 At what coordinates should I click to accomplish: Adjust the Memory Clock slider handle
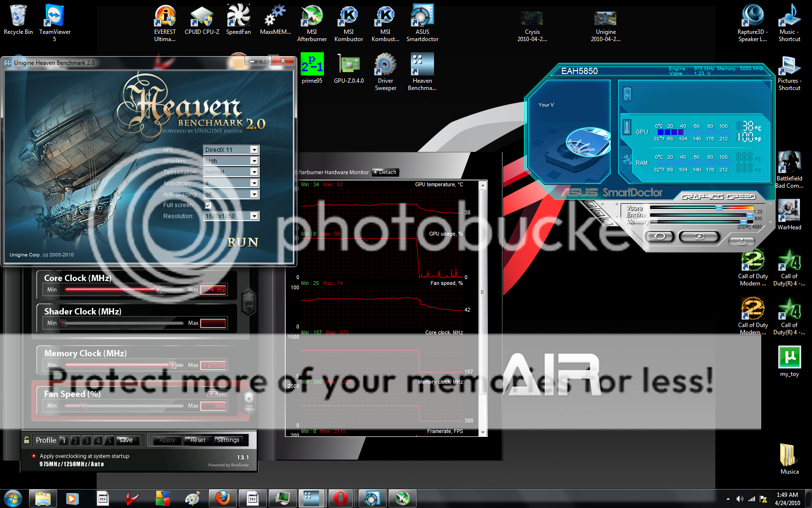tap(173, 365)
